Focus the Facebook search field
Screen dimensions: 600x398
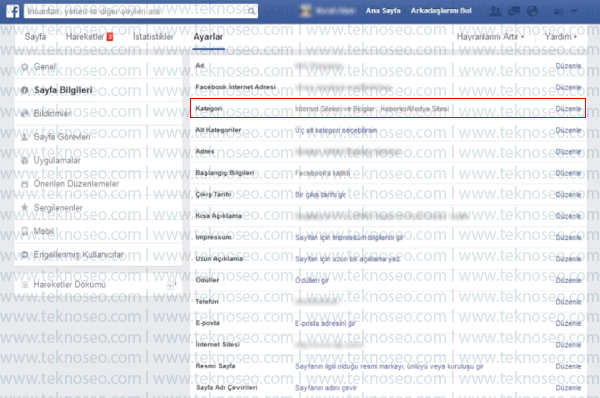pyautogui.click(x=141, y=11)
